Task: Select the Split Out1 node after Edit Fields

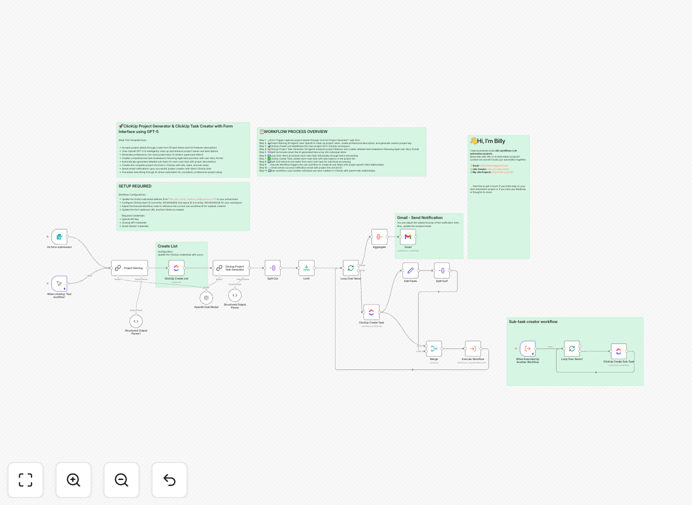Action: tap(442, 270)
